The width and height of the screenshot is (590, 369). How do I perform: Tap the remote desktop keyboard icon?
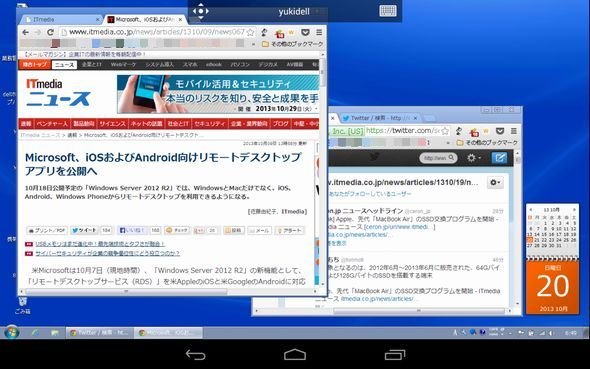pyautogui.click(x=388, y=11)
